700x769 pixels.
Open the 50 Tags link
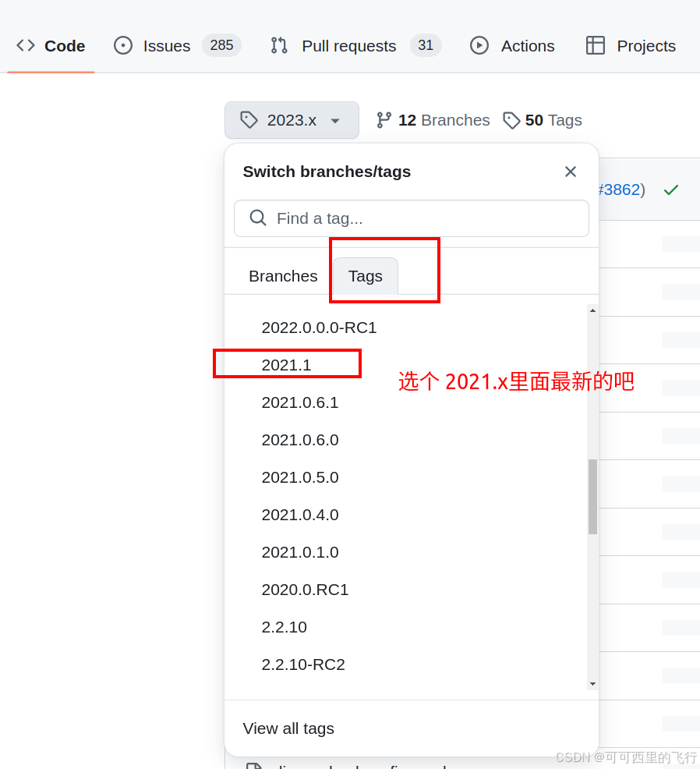coord(543,120)
